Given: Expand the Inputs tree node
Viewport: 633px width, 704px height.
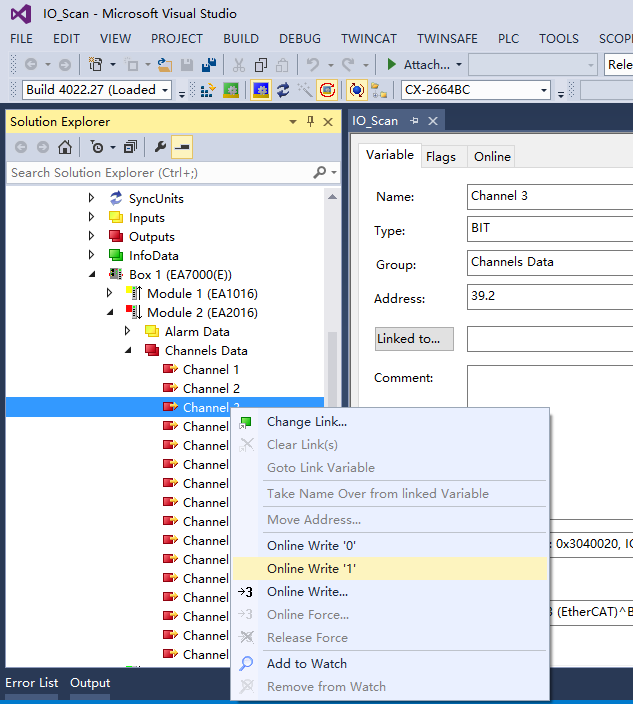Looking at the screenshot, I should [92, 217].
